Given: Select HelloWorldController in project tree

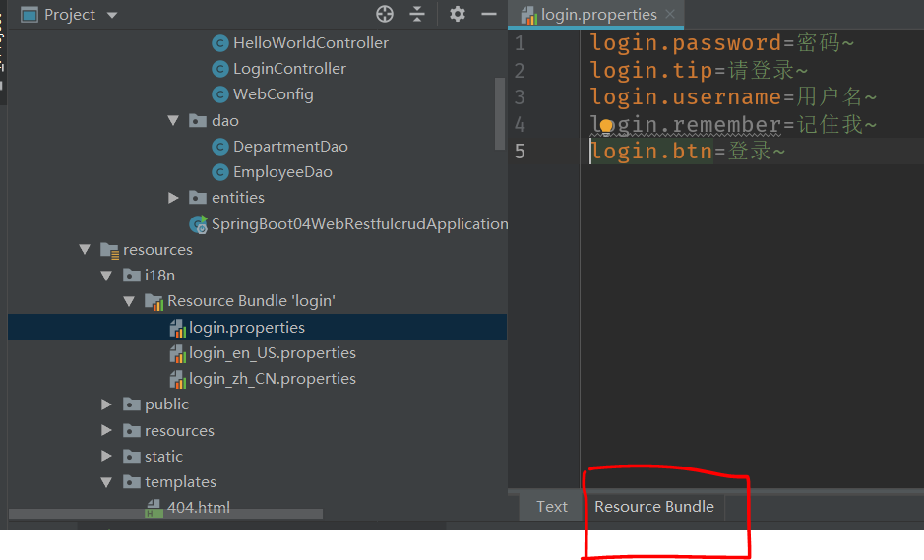Looking at the screenshot, I should click(x=311, y=43).
